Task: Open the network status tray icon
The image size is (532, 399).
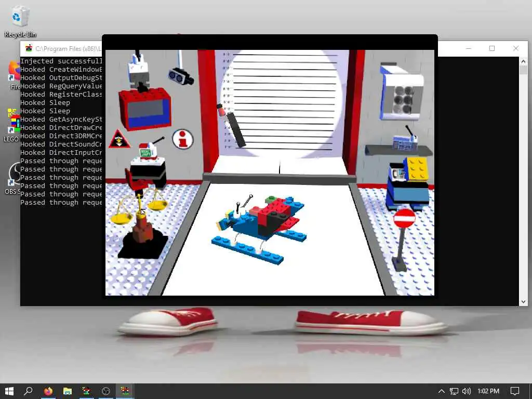Action: [x=454, y=391]
